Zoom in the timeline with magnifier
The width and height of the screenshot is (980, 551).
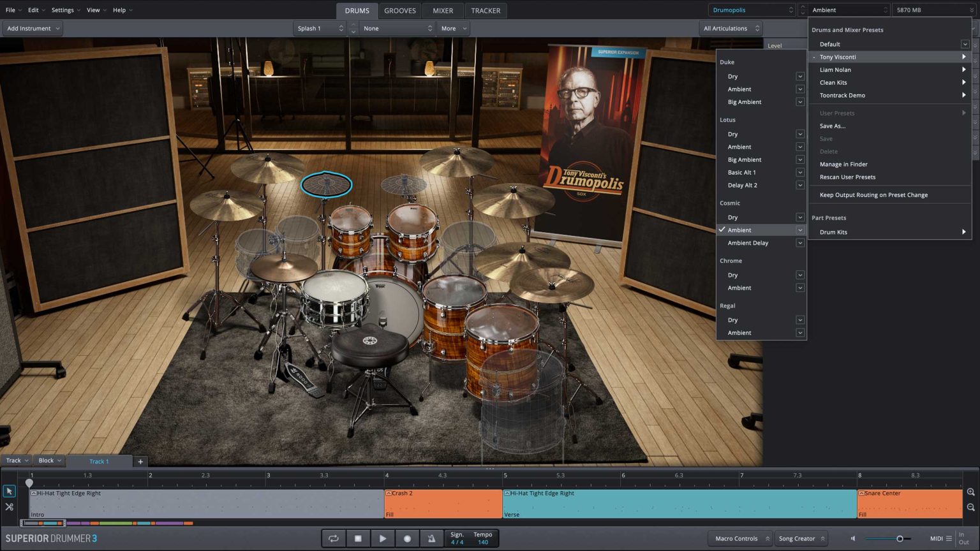point(970,492)
